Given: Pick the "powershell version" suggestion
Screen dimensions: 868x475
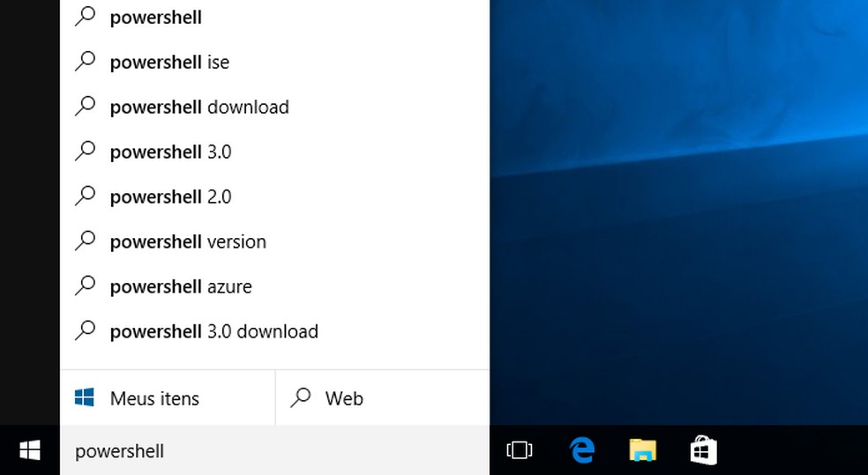Looking at the screenshot, I should (274, 241).
